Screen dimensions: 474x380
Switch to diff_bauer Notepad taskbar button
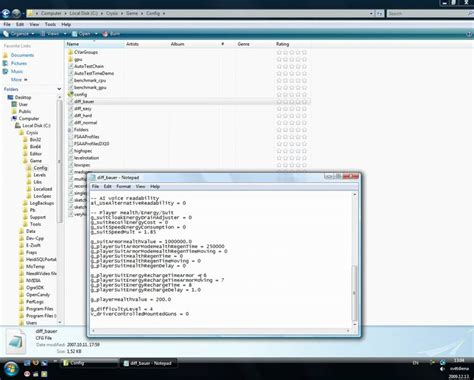click(148, 363)
